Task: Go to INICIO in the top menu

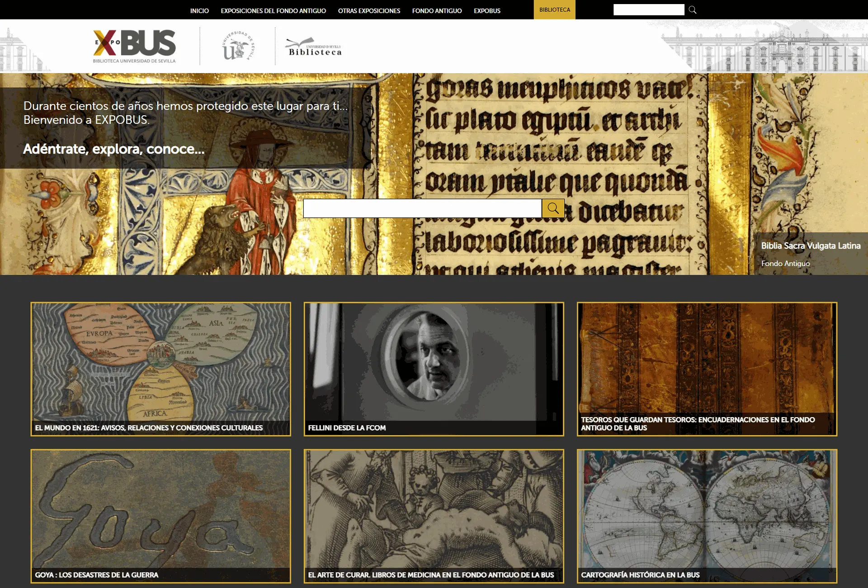Action: (199, 10)
